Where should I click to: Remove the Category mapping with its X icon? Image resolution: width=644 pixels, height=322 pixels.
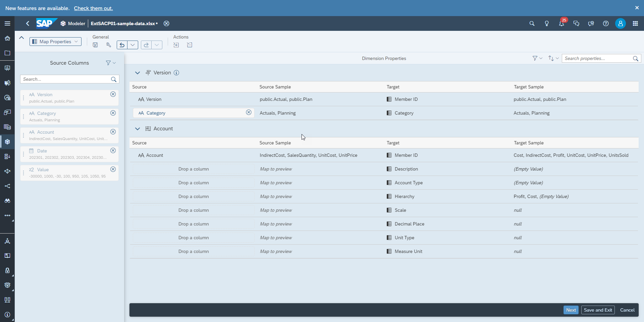pos(249,113)
